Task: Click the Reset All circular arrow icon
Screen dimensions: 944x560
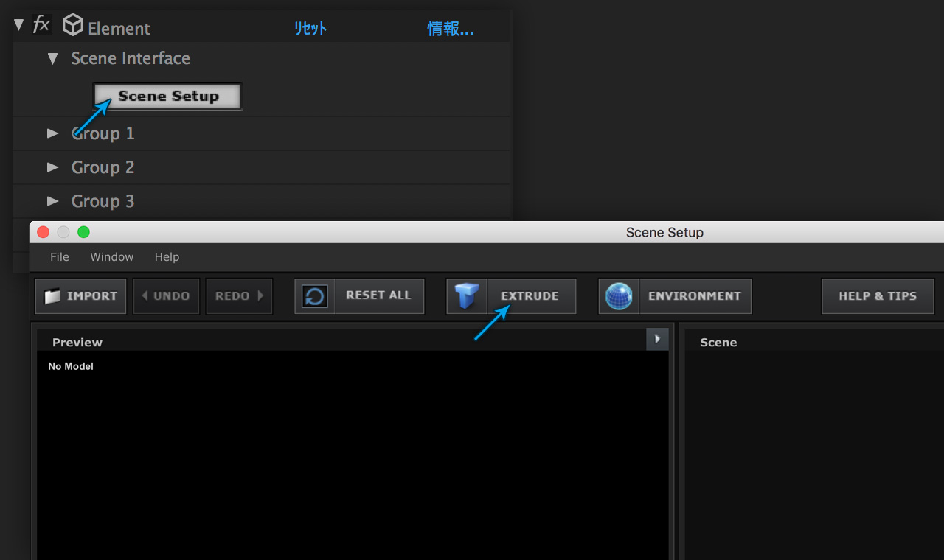Action: point(315,296)
